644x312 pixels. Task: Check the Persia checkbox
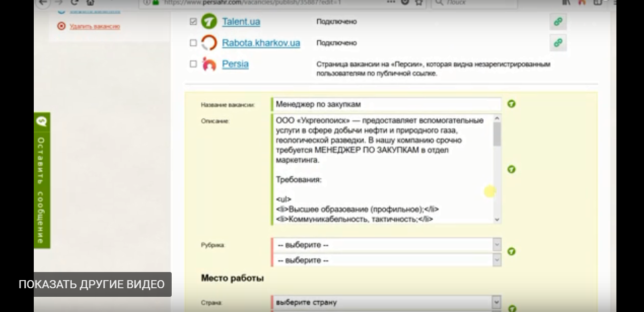(x=193, y=64)
